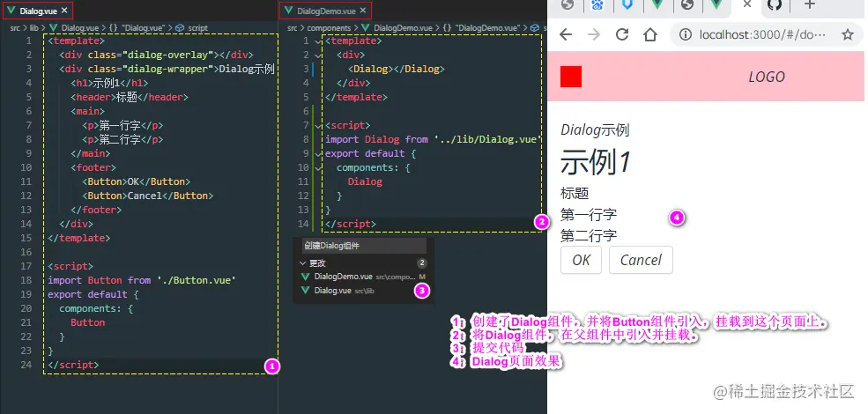Click the browser forward arrow
868x414 pixels.
(x=593, y=35)
